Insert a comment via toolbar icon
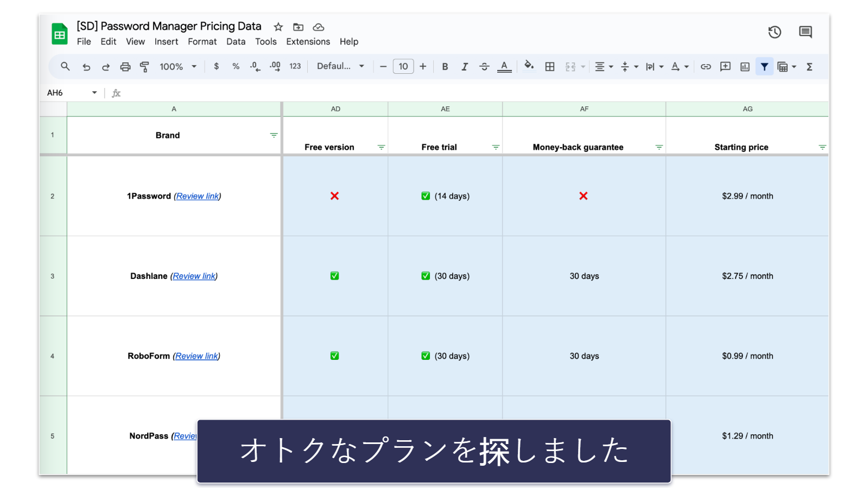This screenshot has height=488, width=868. pos(725,66)
